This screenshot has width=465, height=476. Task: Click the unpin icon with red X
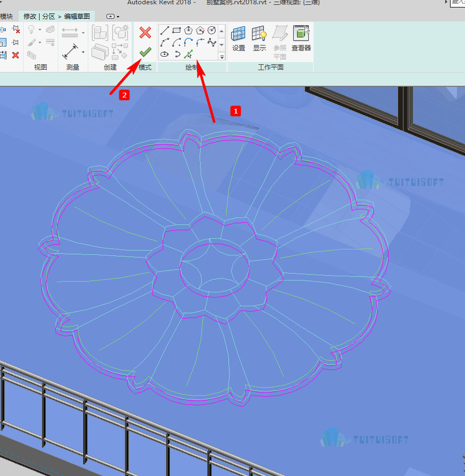coord(16,29)
